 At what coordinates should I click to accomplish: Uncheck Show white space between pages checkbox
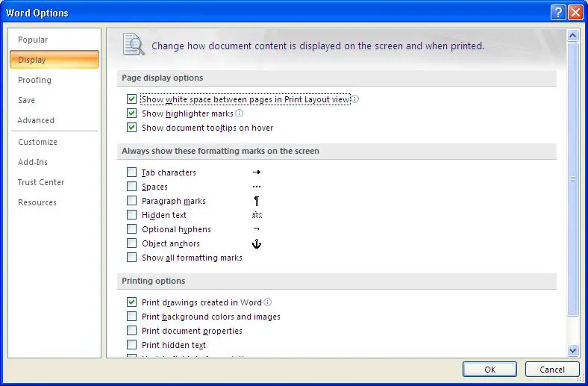coord(131,99)
